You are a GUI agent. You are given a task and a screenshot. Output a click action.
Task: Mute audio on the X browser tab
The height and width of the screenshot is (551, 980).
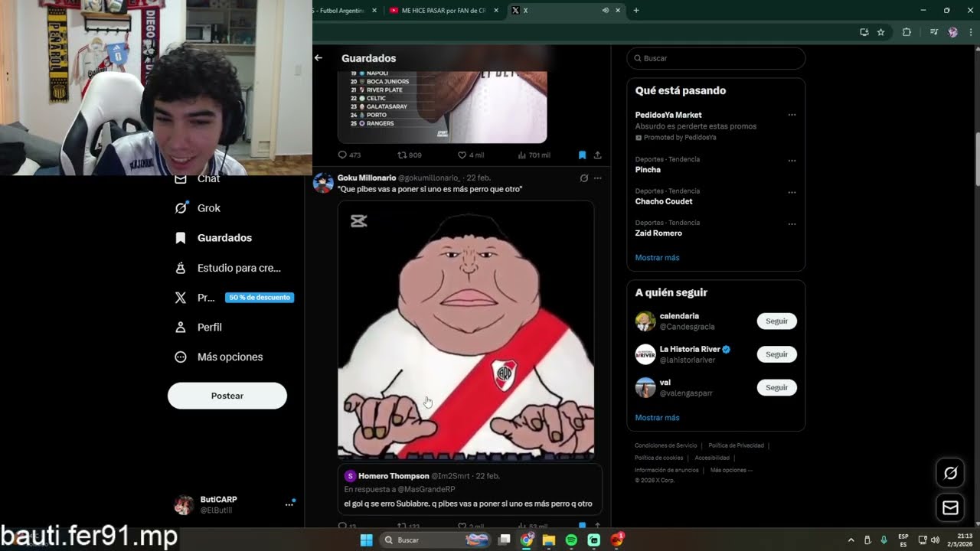606,11
